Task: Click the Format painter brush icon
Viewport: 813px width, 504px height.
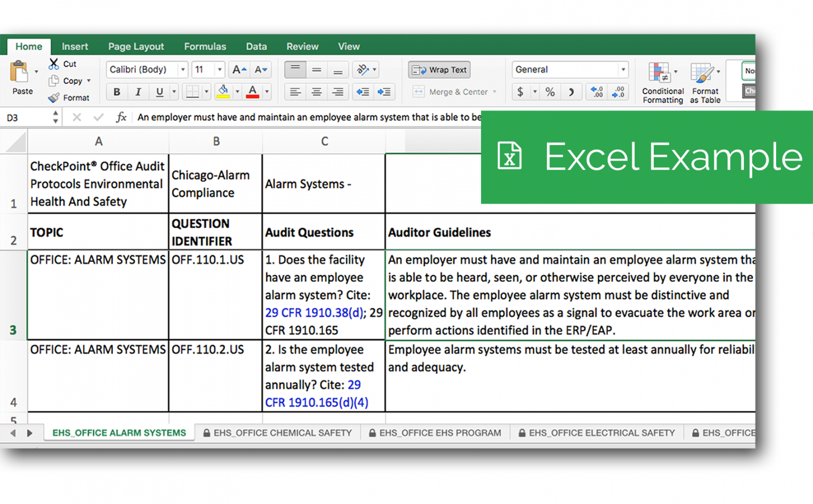Action: (x=54, y=97)
